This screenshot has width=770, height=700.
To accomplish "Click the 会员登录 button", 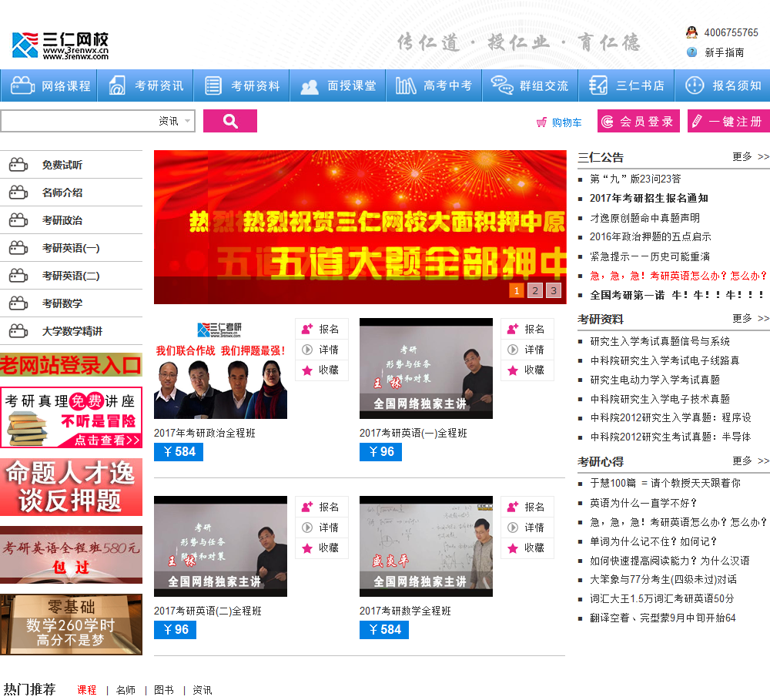I will [x=638, y=121].
